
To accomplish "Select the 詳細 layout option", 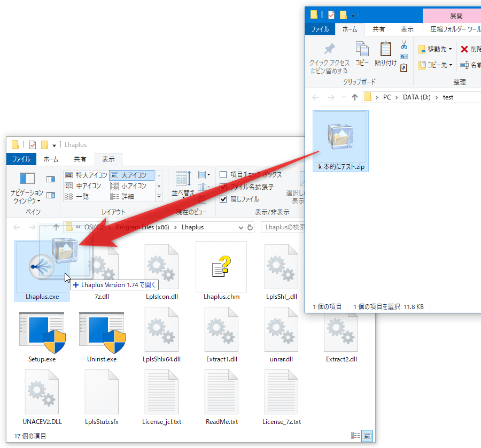I will pyautogui.click(x=122, y=196).
